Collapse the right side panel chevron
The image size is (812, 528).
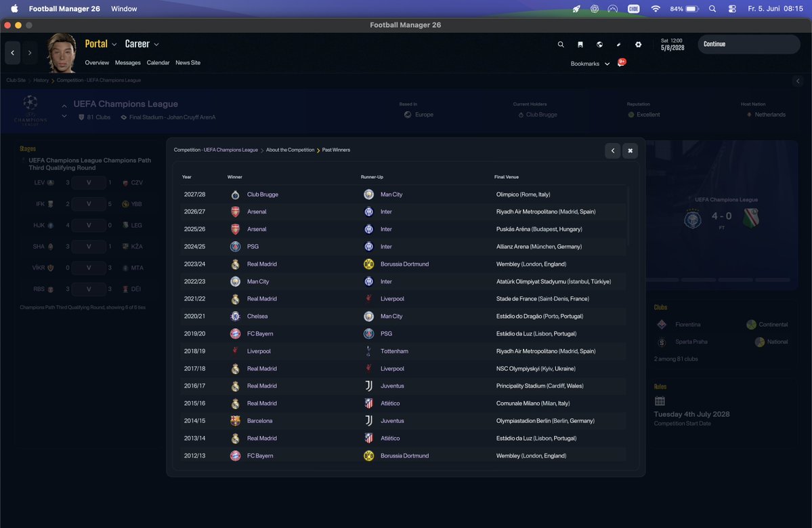pos(798,81)
